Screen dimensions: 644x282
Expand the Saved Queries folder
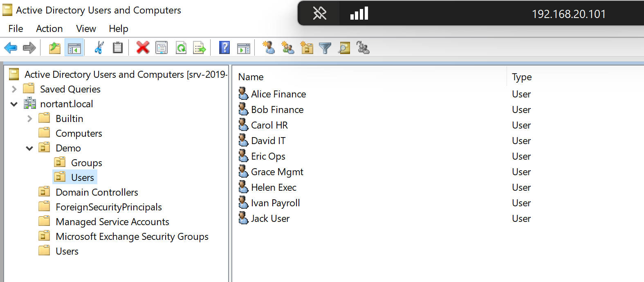[x=14, y=89]
